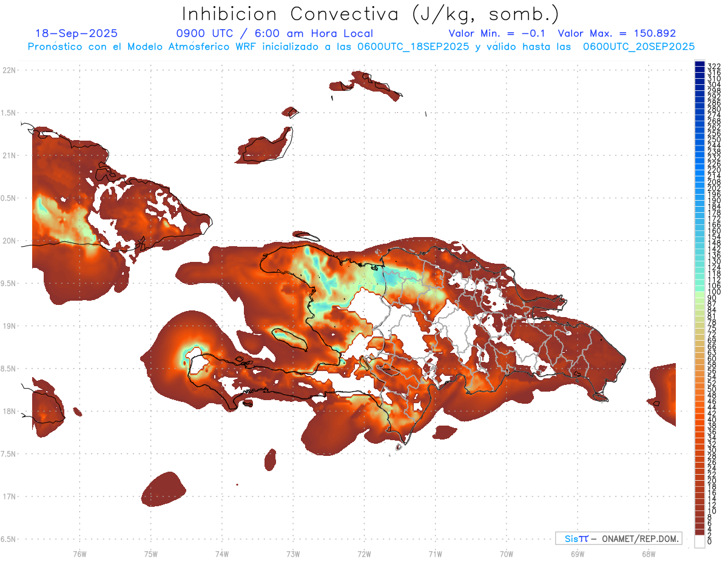728x562 pixels.
Task: Click the "20N" latitude label
Action: [8, 241]
